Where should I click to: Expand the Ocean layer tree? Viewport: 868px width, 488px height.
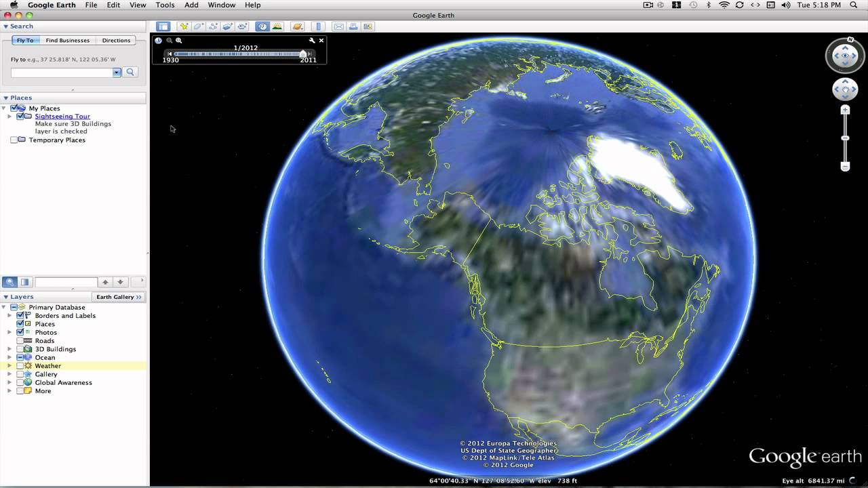[x=10, y=357]
